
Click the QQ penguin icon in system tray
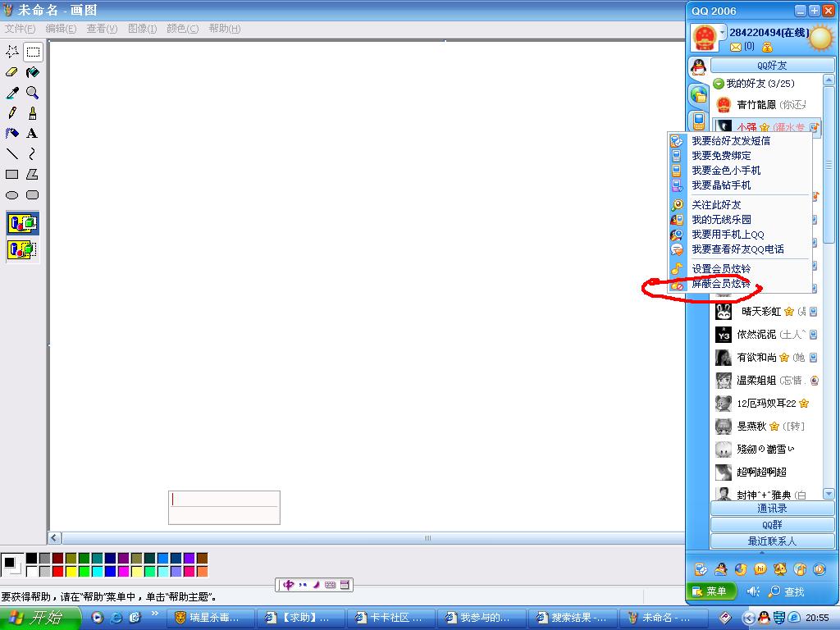[765, 618]
